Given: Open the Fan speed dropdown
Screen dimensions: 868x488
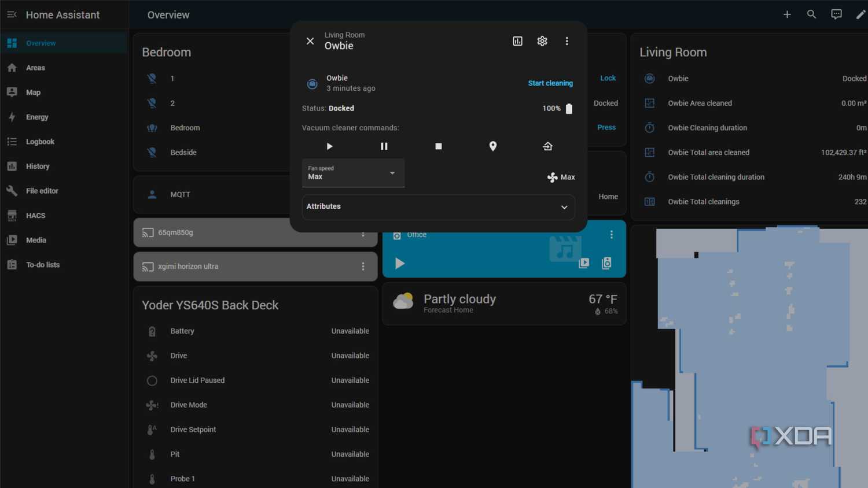Looking at the screenshot, I should click(353, 173).
